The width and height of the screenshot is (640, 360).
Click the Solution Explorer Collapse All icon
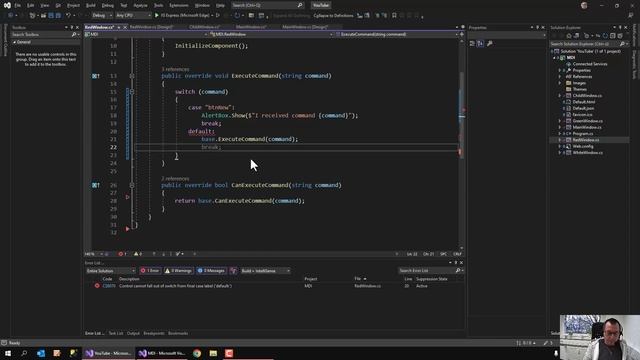coord(613,36)
